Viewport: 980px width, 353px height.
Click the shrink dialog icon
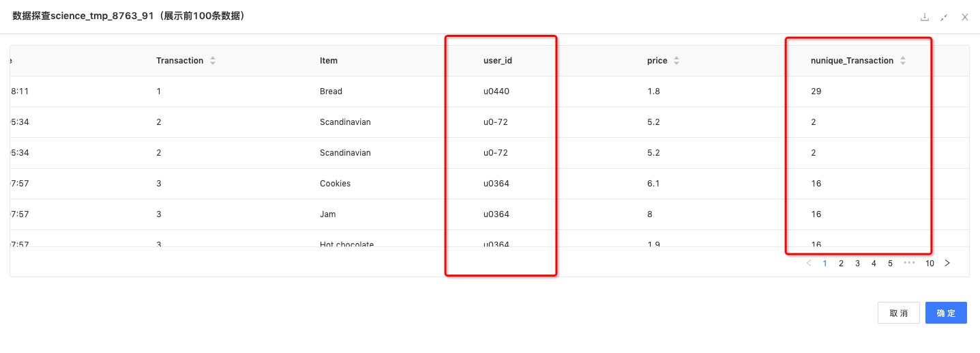[x=945, y=17]
